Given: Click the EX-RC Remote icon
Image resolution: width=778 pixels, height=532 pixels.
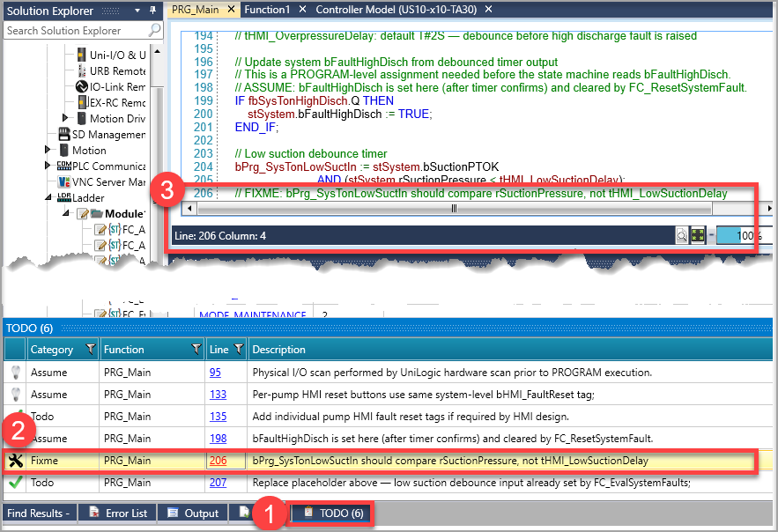Looking at the screenshot, I should click(x=82, y=103).
